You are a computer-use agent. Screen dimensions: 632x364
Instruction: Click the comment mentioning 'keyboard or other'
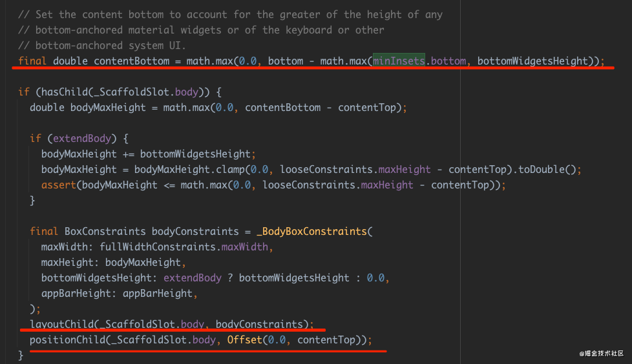201,30
